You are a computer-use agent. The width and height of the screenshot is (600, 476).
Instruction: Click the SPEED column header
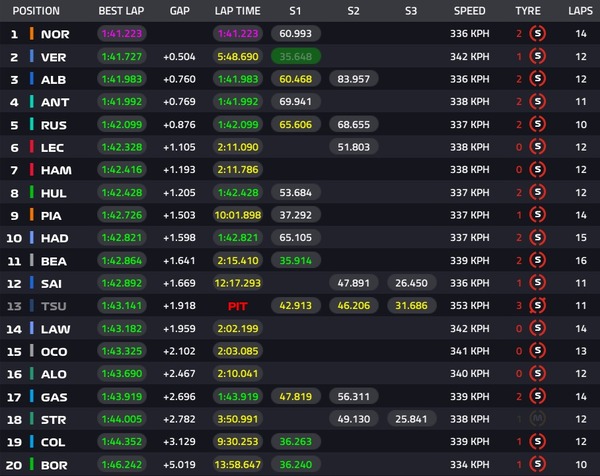469,10
